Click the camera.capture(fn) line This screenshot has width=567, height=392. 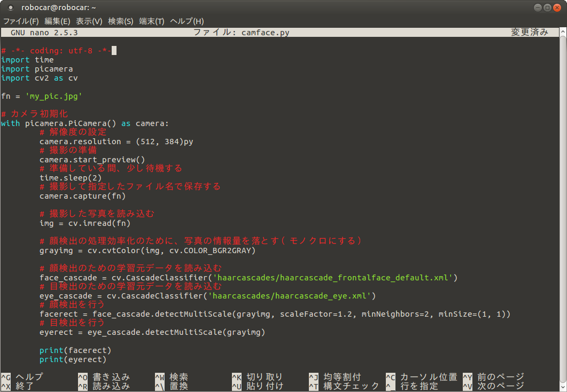point(82,196)
